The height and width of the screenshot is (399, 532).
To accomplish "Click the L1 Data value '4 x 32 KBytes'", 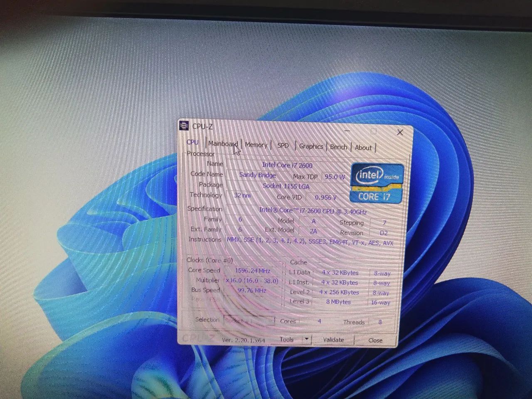I will (x=340, y=273).
